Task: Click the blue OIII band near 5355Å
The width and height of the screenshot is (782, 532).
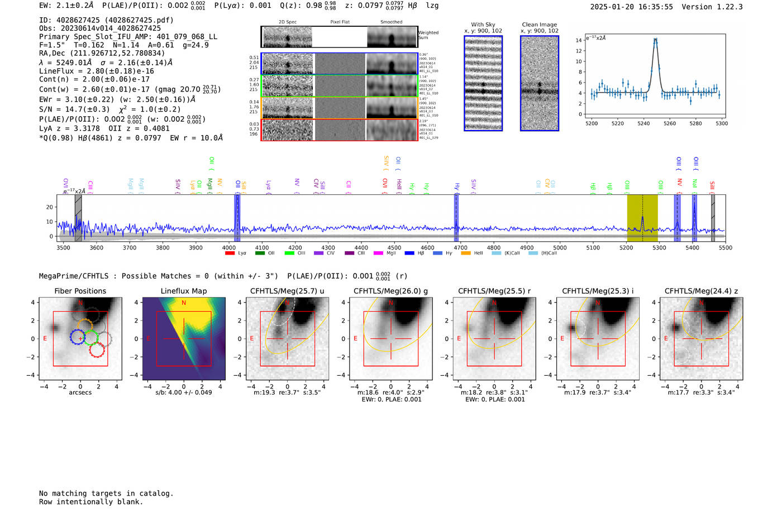Action: point(678,218)
